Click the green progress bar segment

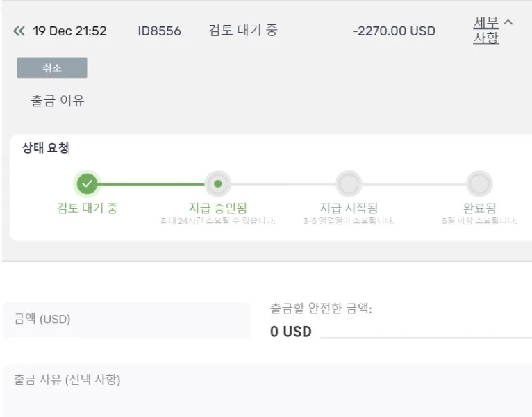pos(151,184)
